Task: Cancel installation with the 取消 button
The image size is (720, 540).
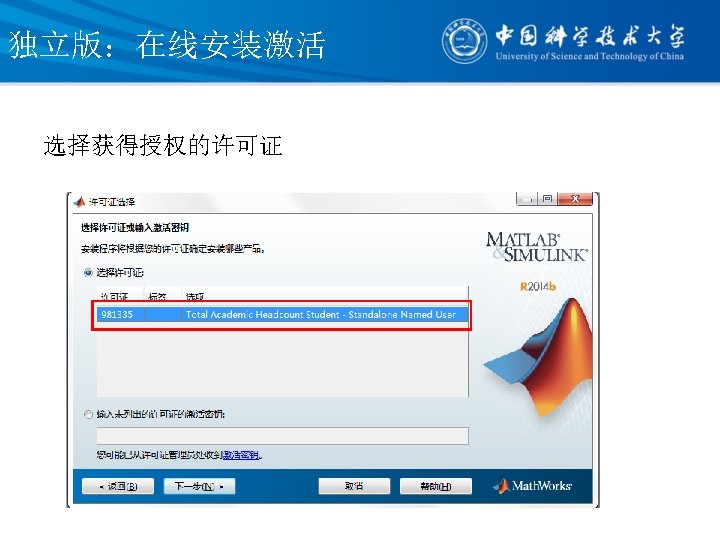Action: pos(354,486)
